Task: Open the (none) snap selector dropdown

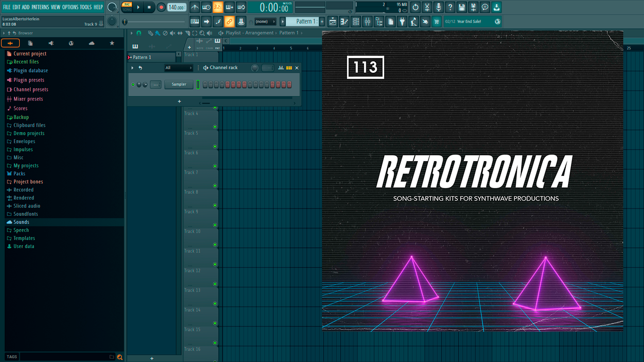Action: click(265, 21)
